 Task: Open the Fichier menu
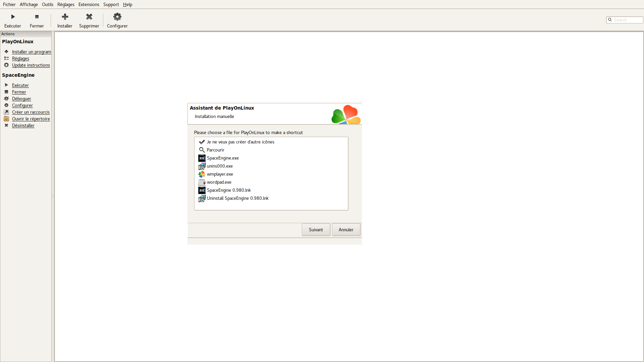(9, 4)
